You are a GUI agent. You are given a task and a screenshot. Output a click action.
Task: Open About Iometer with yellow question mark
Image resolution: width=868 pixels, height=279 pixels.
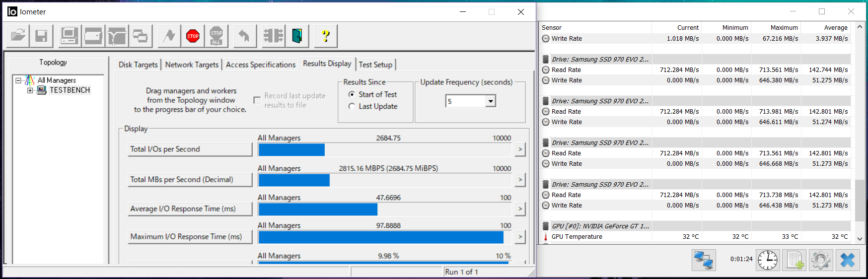point(326,36)
